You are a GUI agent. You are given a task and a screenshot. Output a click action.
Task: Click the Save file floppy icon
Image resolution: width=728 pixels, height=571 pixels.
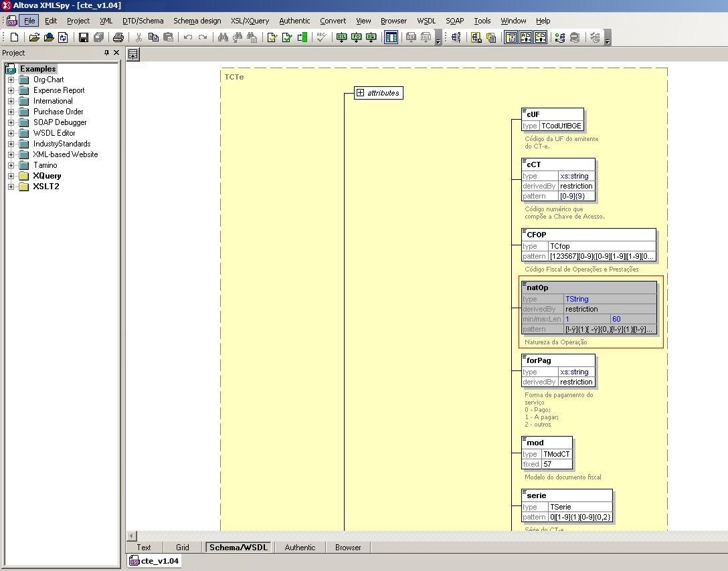[84, 37]
